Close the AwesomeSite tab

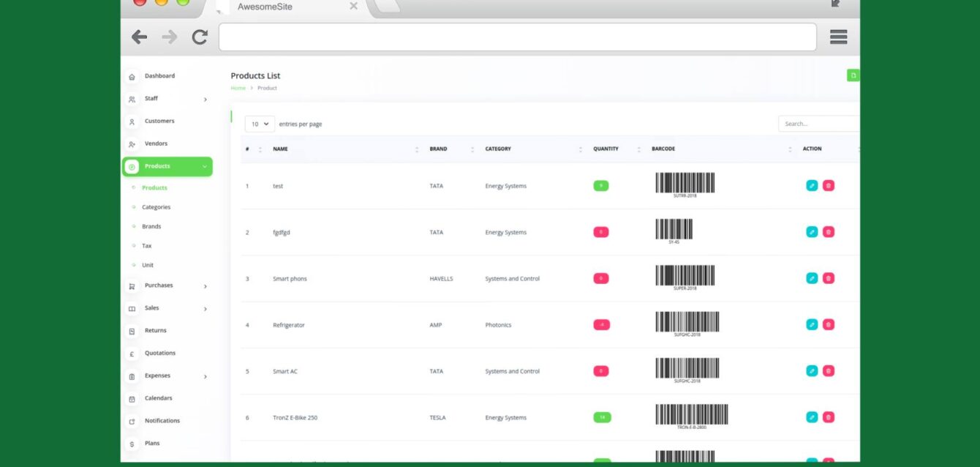(x=354, y=6)
